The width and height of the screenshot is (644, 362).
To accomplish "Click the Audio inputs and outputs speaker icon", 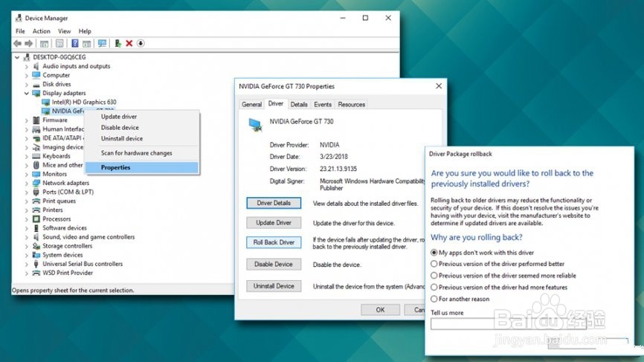I will point(36,66).
